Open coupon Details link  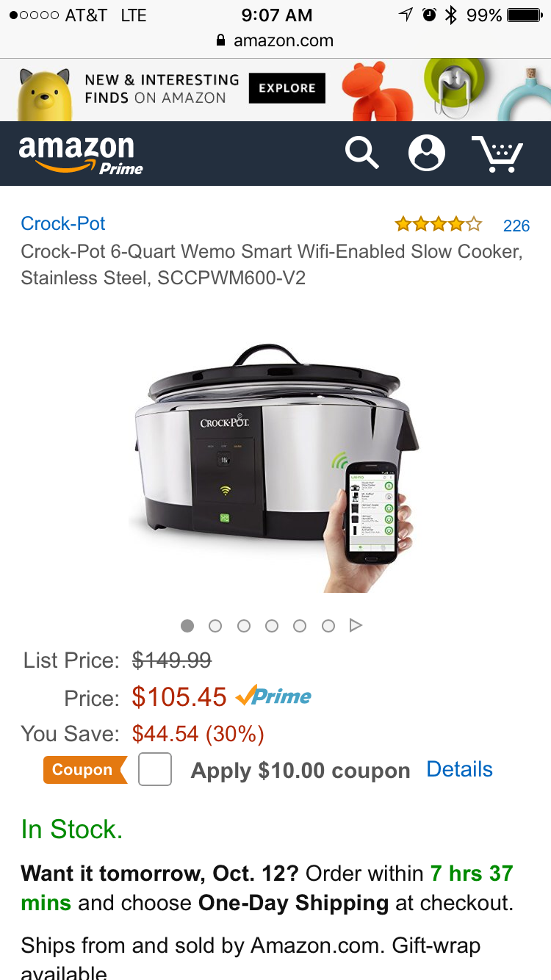tap(460, 769)
